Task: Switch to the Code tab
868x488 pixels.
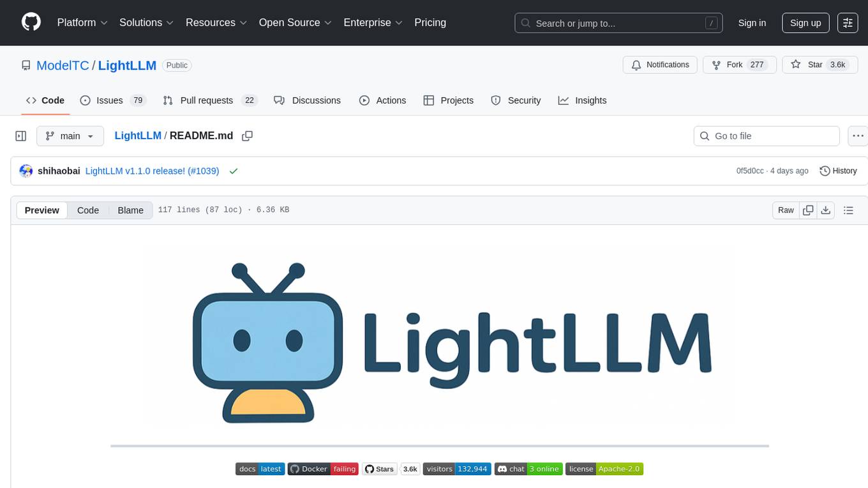Action: coord(45,100)
